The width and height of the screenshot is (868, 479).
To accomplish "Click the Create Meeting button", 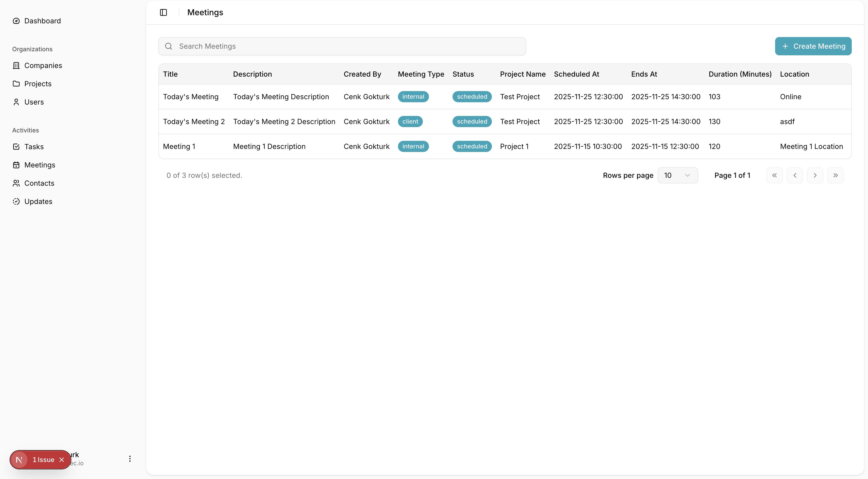I will 813,46.
